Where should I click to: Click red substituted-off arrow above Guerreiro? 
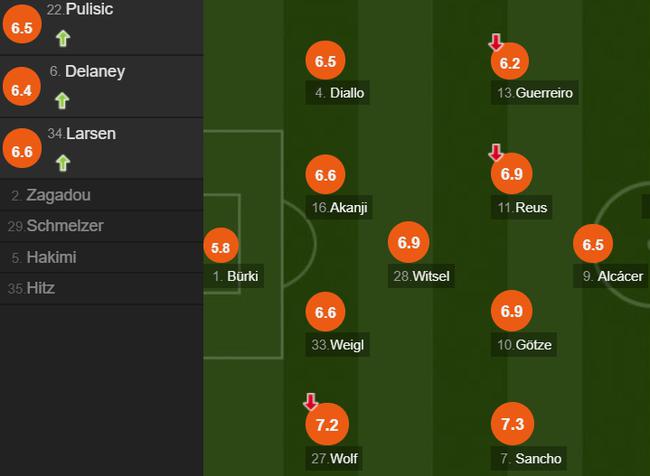pyautogui.click(x=496, y=42)
